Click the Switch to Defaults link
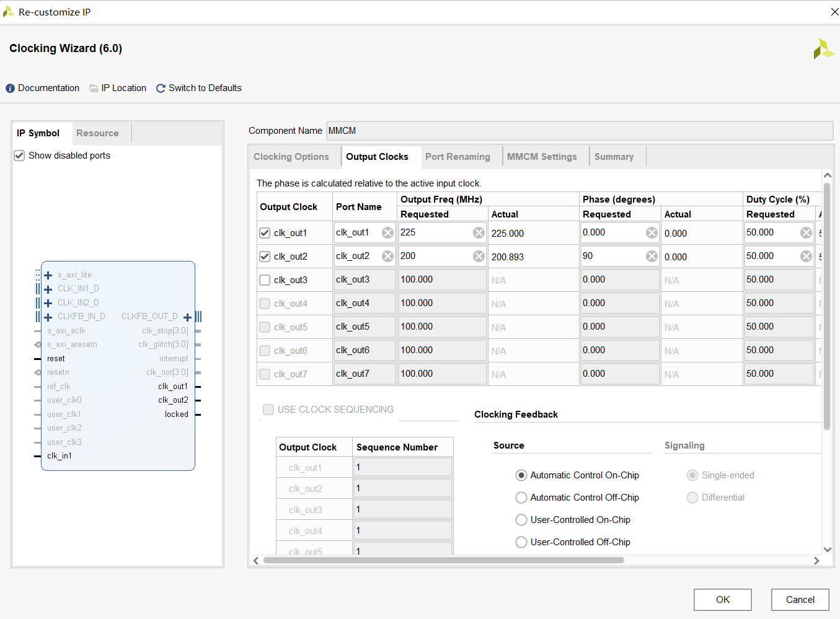Image resolution: width=840 pixels, height=619 pixels. (x=205, y=89)
